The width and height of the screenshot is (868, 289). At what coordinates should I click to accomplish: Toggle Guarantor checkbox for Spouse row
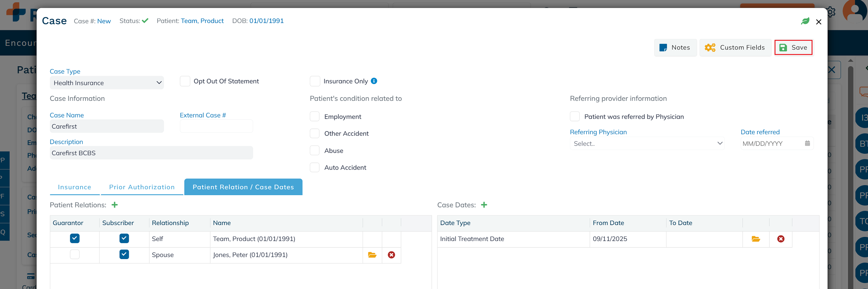(75, 255)
